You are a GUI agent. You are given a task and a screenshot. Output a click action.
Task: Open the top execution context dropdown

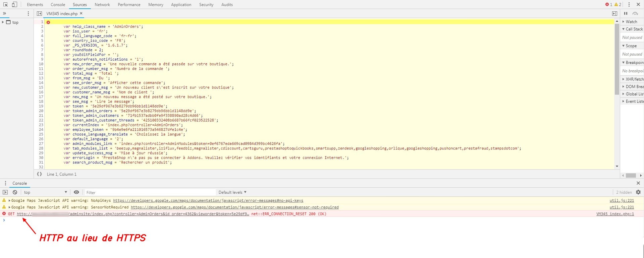click(45, 192)
